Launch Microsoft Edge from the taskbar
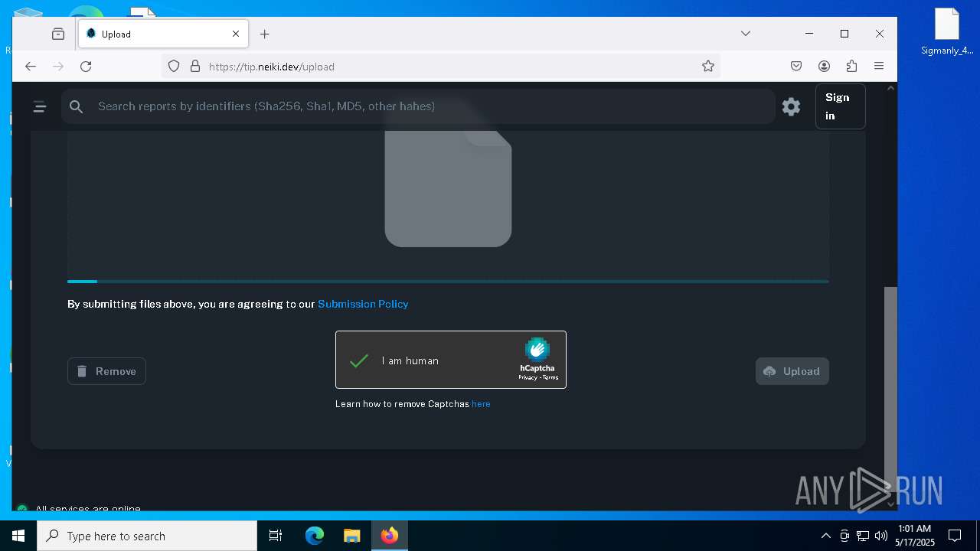The width and height of the screenshot is (980, 551). [315, 536]
